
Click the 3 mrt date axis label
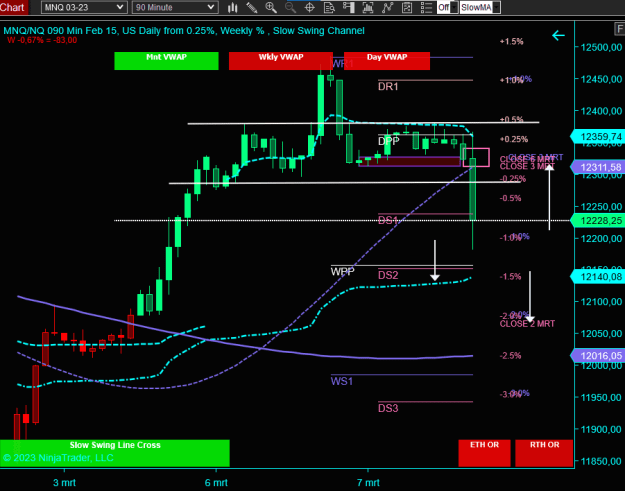(64, 483)
